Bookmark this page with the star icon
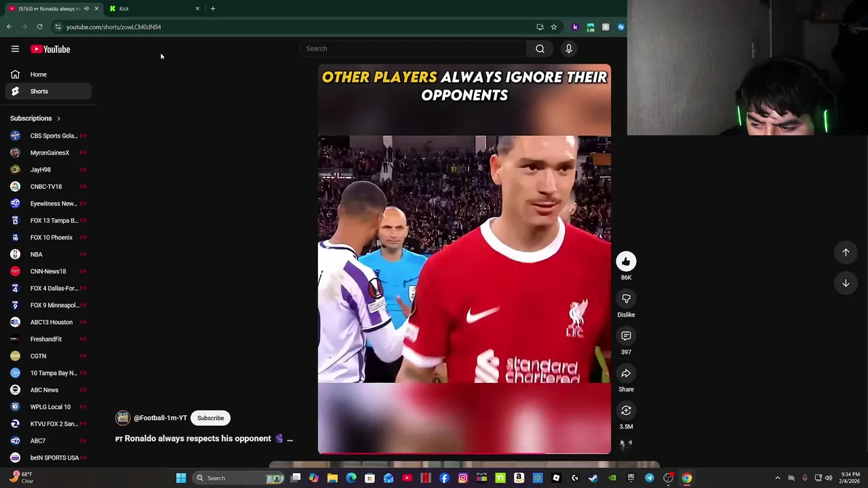Viewport: 868px width, 488px height. tap(553, 27)
